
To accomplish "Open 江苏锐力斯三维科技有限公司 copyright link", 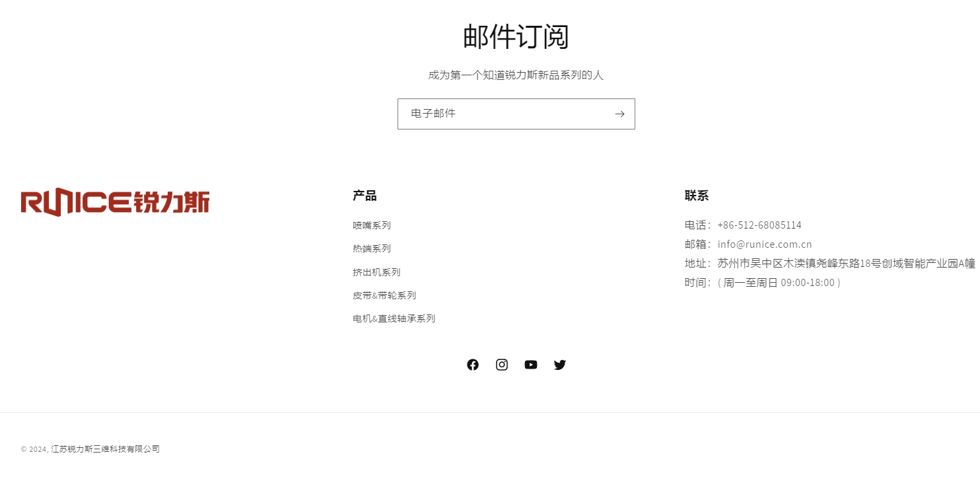I will pos(104,449).
